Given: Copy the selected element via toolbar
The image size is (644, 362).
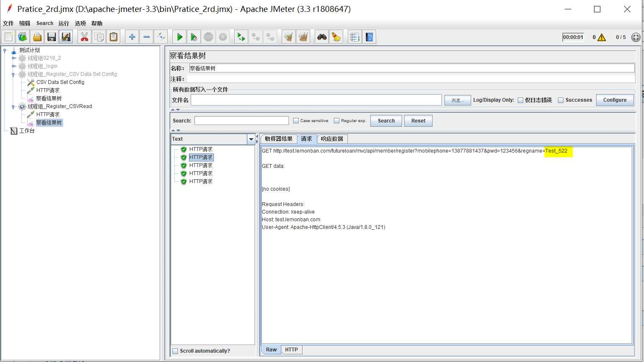Looking at the screenshot, I should click(x=99, y=37).
